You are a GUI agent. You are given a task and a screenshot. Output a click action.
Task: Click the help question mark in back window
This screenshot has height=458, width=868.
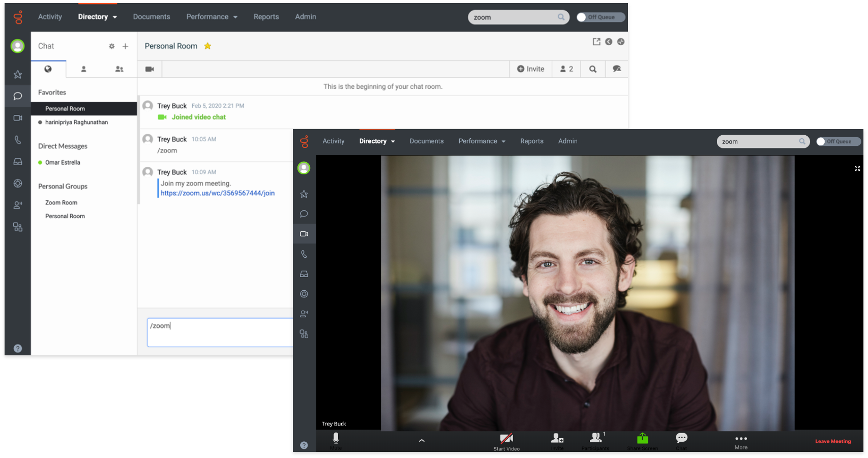[18, 348]
